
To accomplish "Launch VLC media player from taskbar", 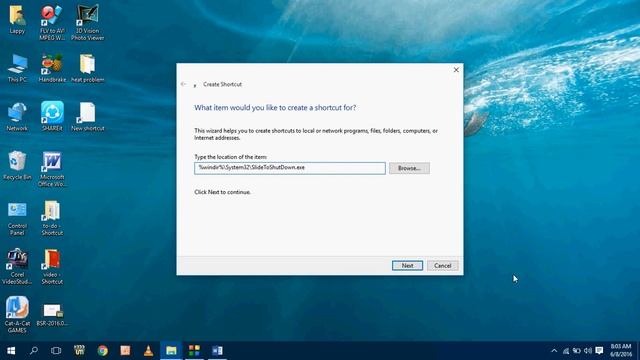I will [149, 351].
